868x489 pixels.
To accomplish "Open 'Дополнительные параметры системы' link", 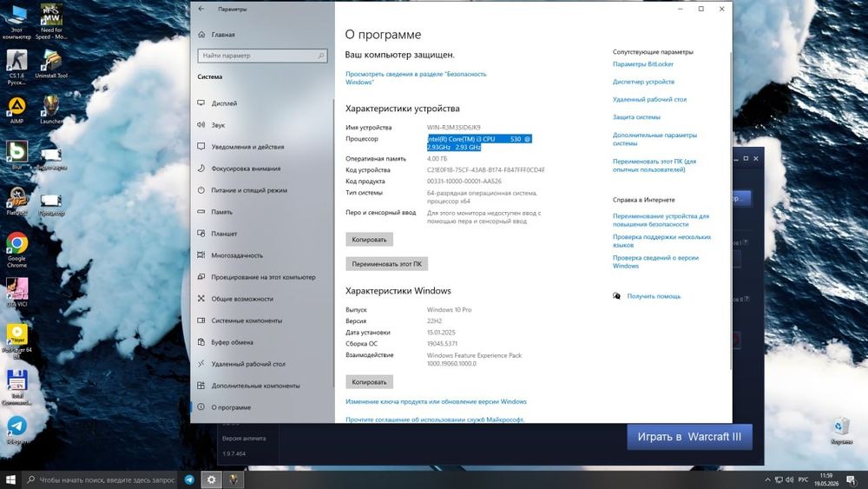I will tap(654, 139).
